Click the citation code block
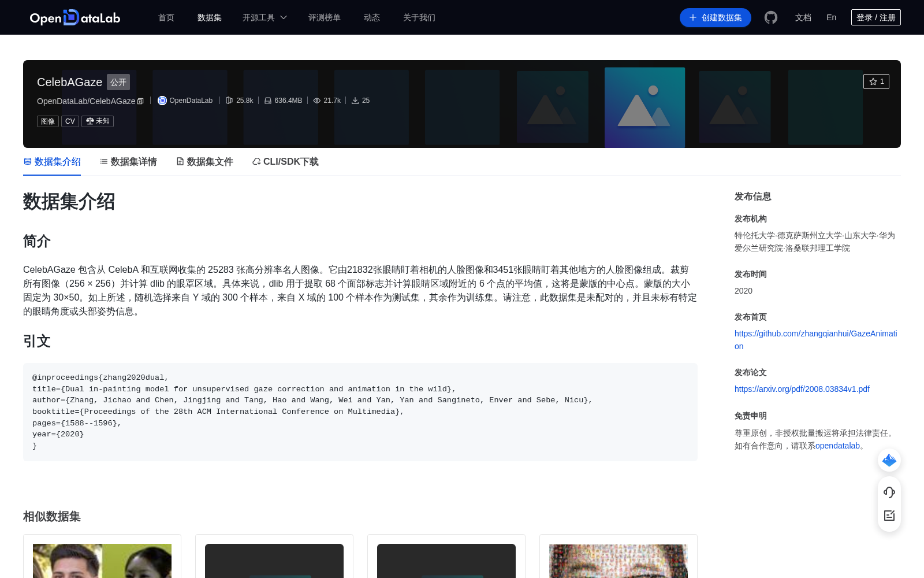 pyautogui.click(x=360, y=412)
